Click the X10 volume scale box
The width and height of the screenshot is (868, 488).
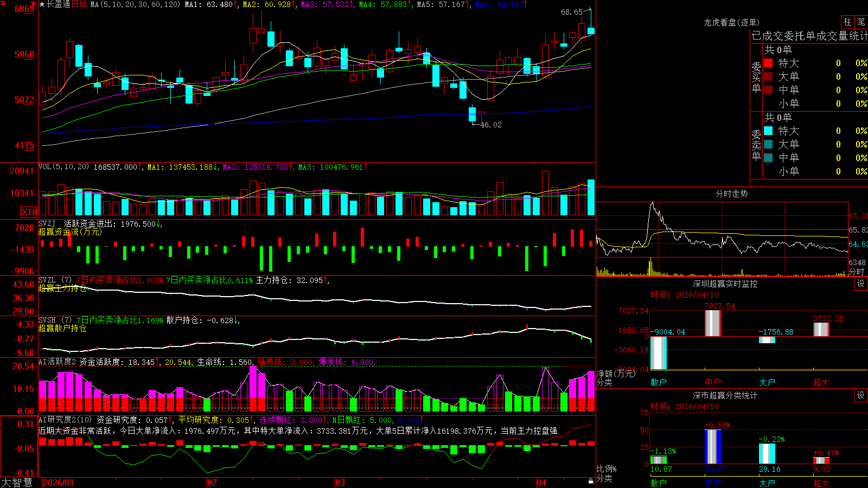(29, 212)
